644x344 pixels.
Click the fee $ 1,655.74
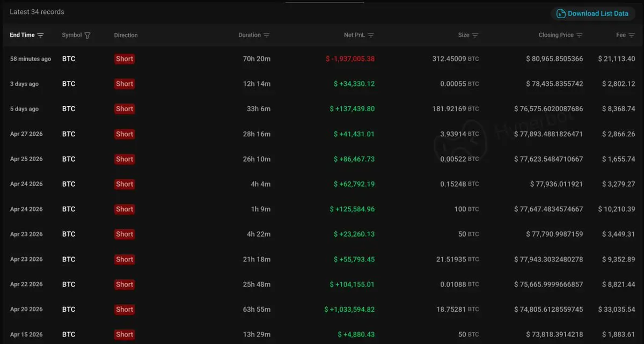point(618,159)
